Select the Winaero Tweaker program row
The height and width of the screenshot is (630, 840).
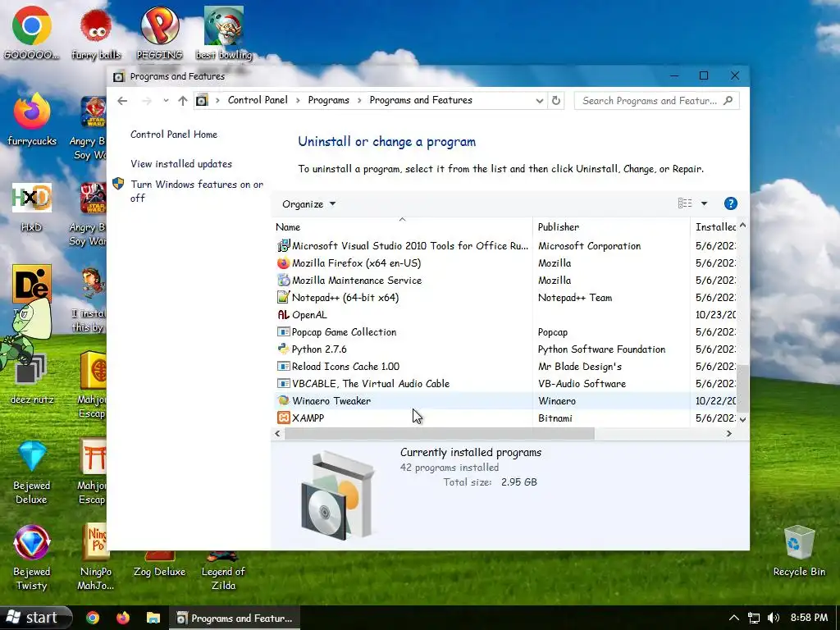[504, 400]
